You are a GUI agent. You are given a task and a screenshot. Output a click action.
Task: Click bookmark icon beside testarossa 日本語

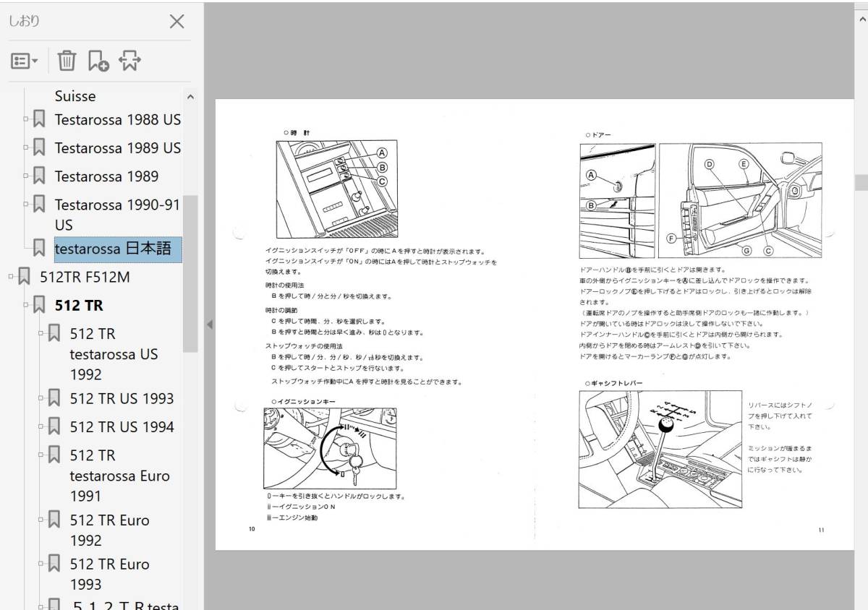pyautogui.click(x=40, y=248)
